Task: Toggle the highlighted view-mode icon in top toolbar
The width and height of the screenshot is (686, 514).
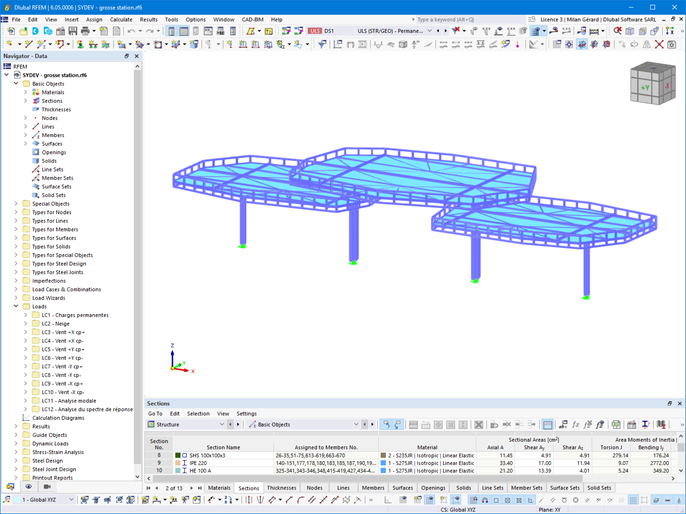Action: (536, 31)
